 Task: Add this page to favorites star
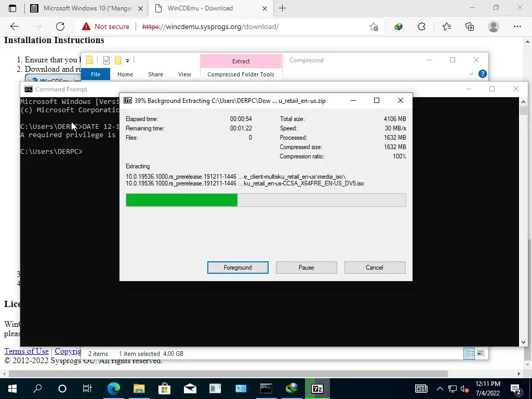pos(374,26)
